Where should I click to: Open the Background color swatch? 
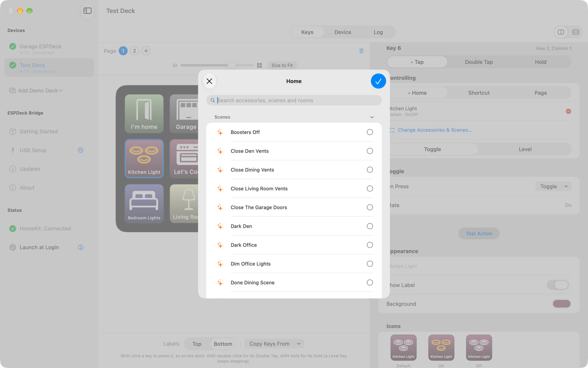click(561, 304)
